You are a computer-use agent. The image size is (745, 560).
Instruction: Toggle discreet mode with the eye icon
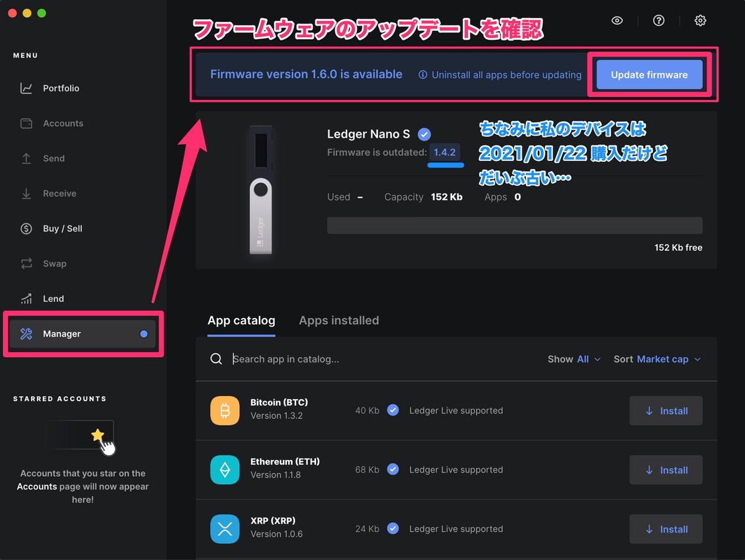[x=616, y=20]
